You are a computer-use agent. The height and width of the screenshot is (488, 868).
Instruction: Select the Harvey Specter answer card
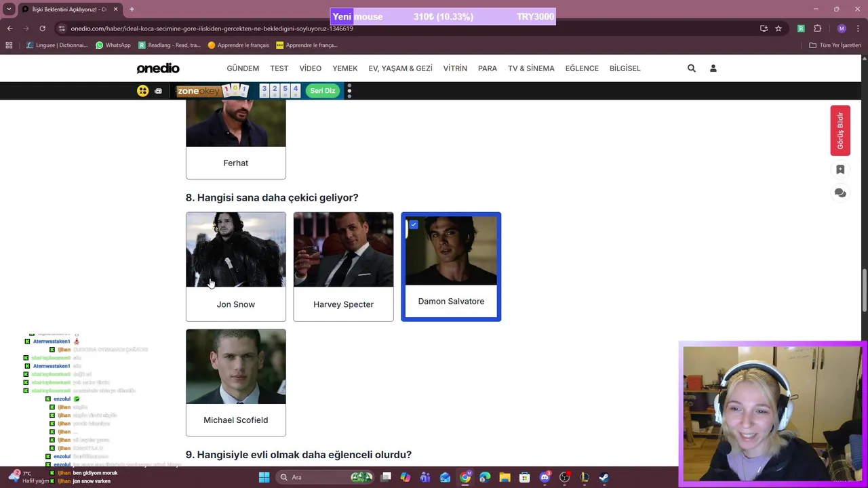pos(343,266)
